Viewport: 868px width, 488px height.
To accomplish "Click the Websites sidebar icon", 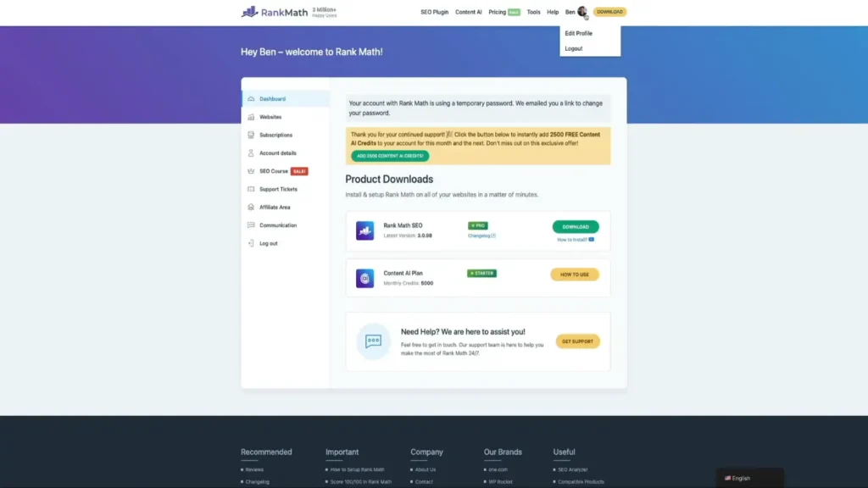I will [251, 117].
